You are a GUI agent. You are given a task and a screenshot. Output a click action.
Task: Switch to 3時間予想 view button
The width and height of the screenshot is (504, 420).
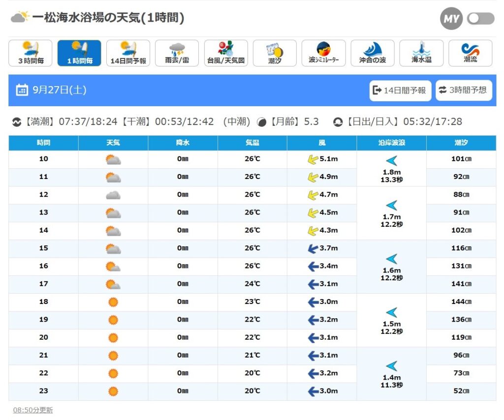tap(464, 90)
